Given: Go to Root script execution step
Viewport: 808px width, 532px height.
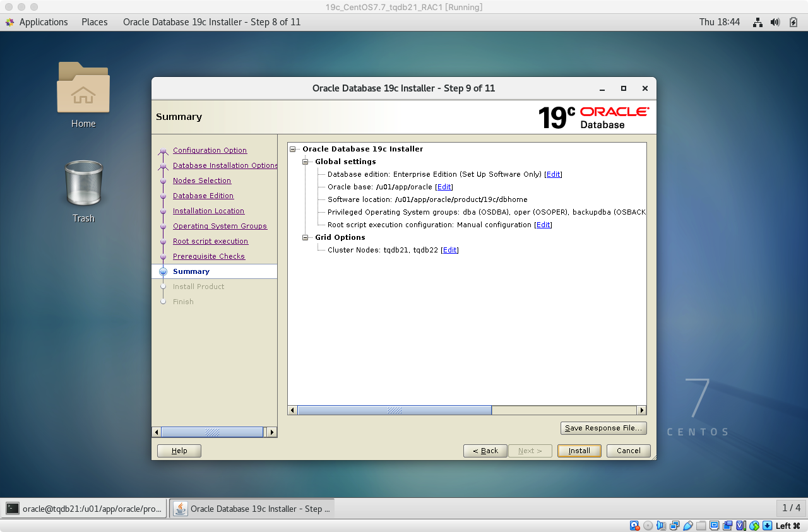Looking at the screenshot, I should [x=210, y=241].
